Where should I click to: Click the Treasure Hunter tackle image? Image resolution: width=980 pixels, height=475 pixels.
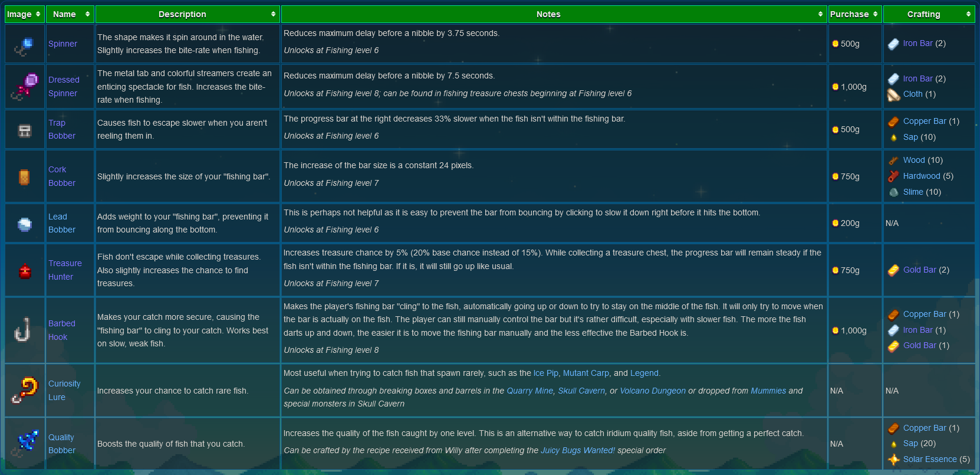pyautogui.click(x=25, y=271)
